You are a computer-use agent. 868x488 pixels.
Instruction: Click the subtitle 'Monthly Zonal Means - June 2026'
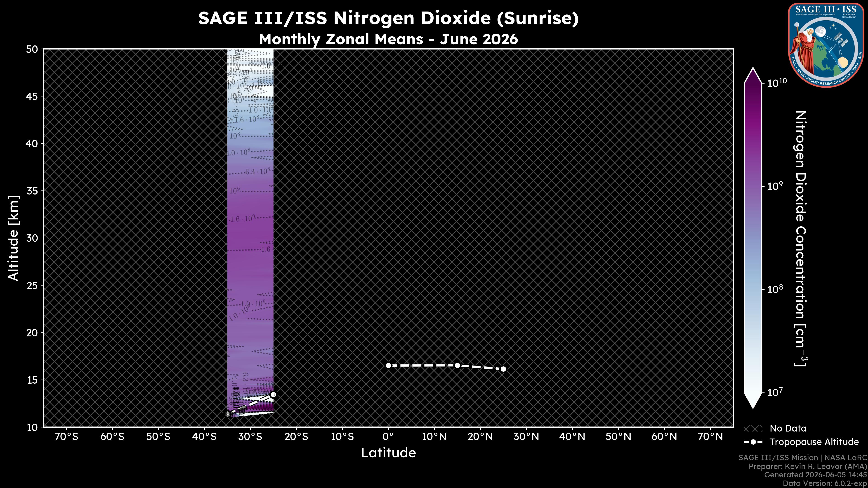(x=388, y=39)
